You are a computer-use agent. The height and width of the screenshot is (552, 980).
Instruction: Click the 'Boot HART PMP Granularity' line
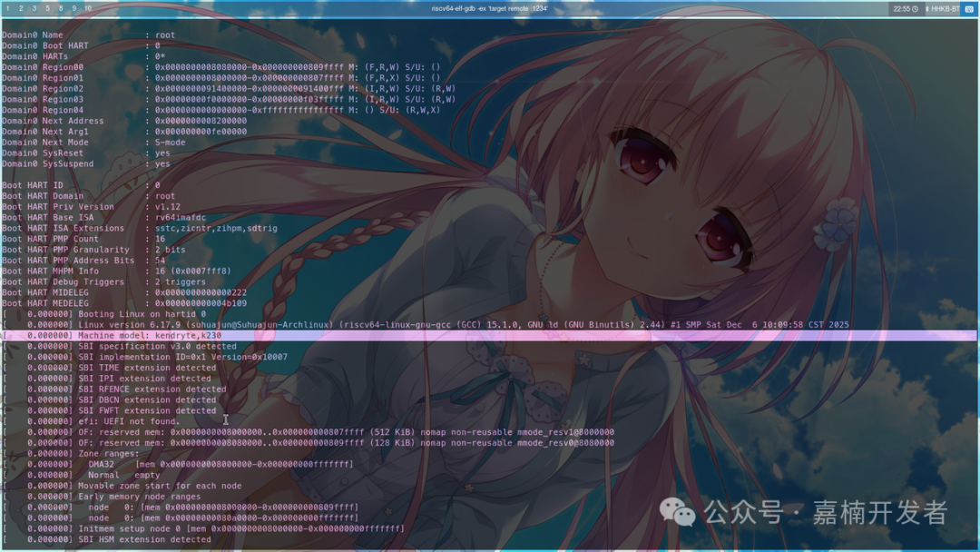(93, 250)
